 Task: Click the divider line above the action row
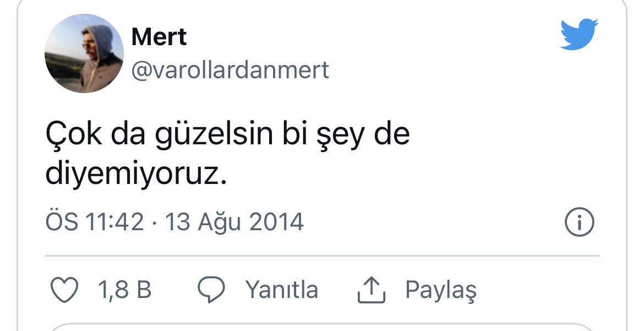(322, 256)
